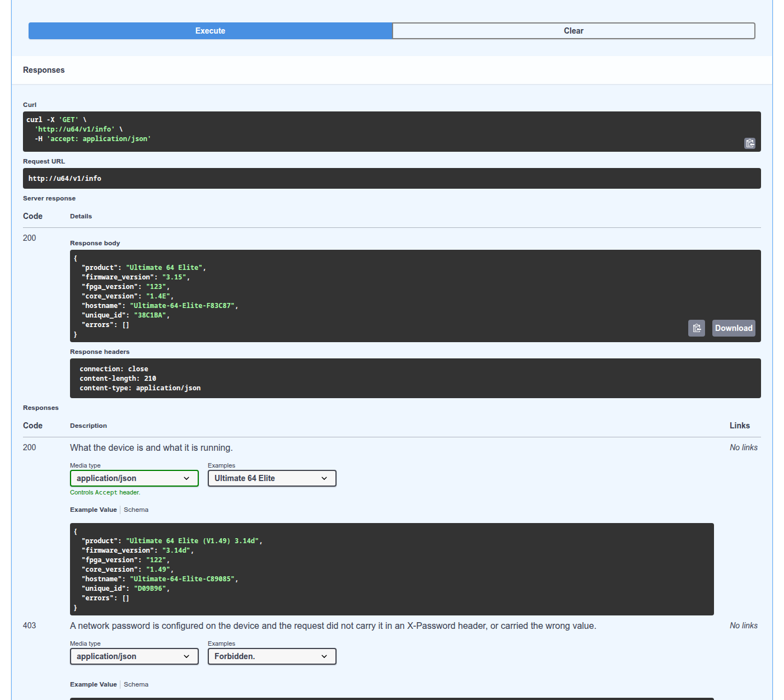The height and width of the screenshot is (700, 784).
Task: Click the content-length: 210 header line
Action: [118, 379]
